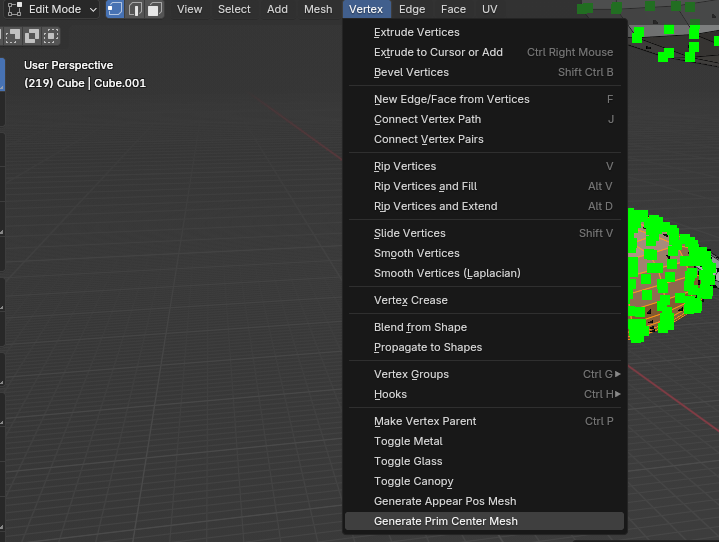
Task: Choose Toggle Canopy
Action: pos(484,481)
